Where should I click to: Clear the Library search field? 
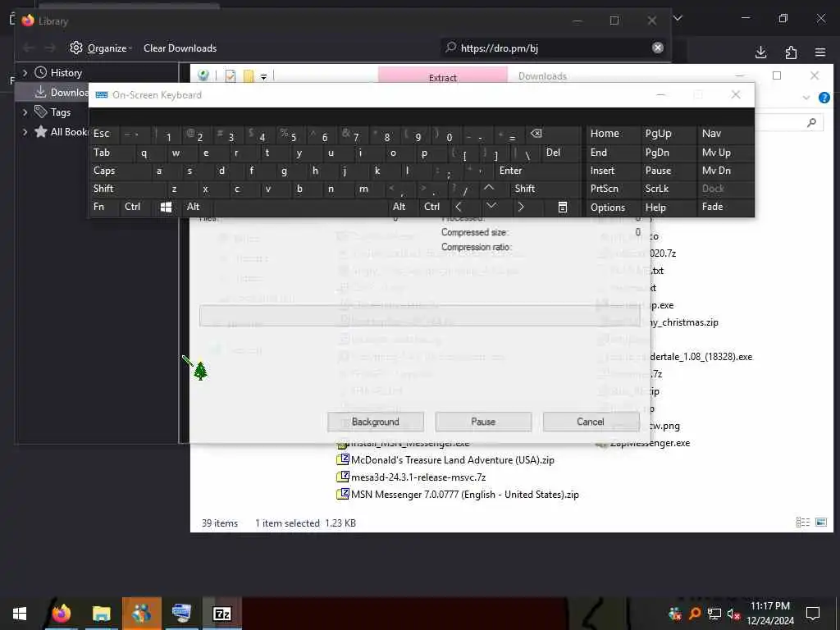click(658, 48)
